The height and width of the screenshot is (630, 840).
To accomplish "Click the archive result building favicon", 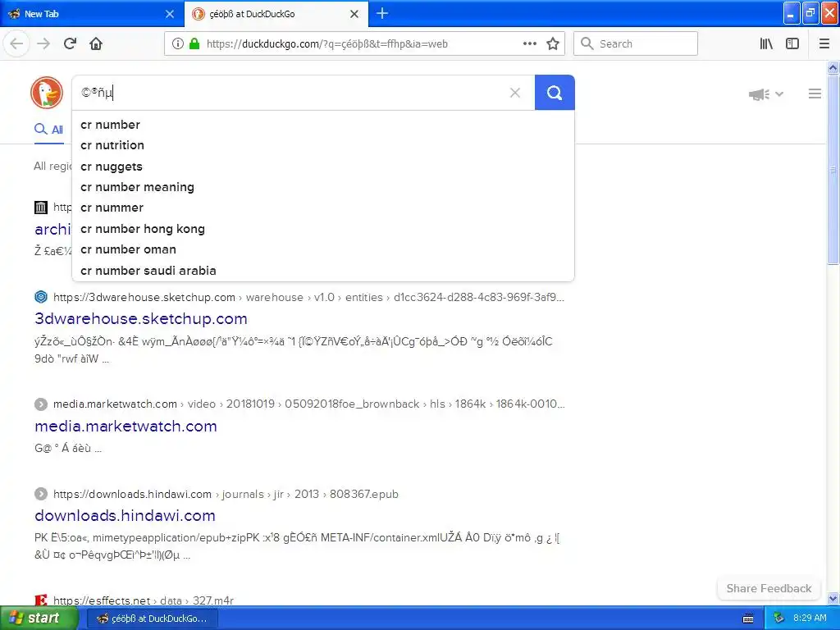I will [41, 207].
